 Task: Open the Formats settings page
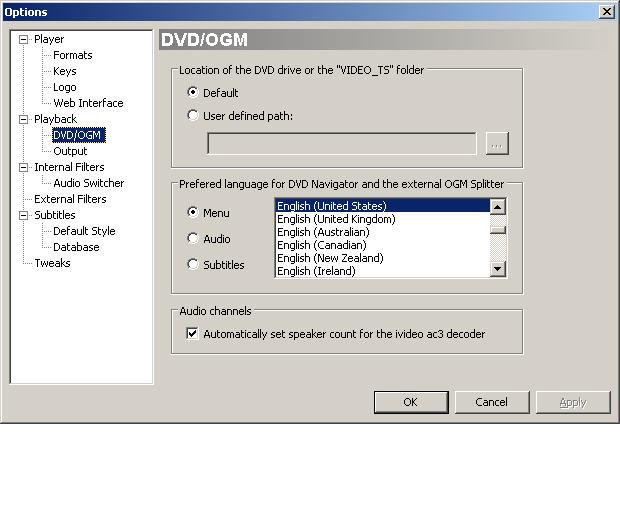click(73, 55)
